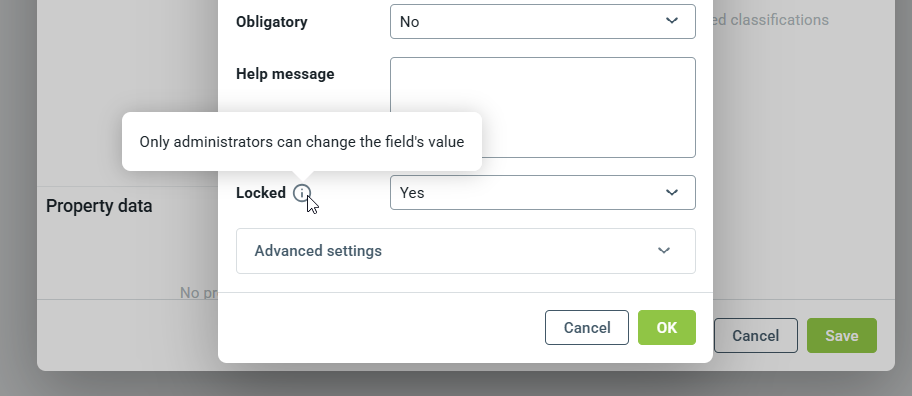Select the Property data heading

pyautogui.click(x=99, y=206)
